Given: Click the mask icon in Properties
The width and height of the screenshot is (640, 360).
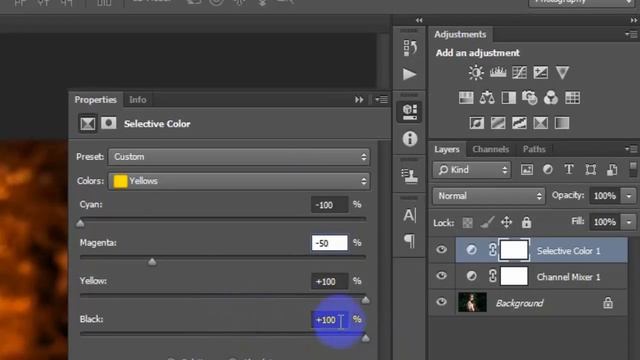Looking at the screenshot, I should (x=109, y=123).
